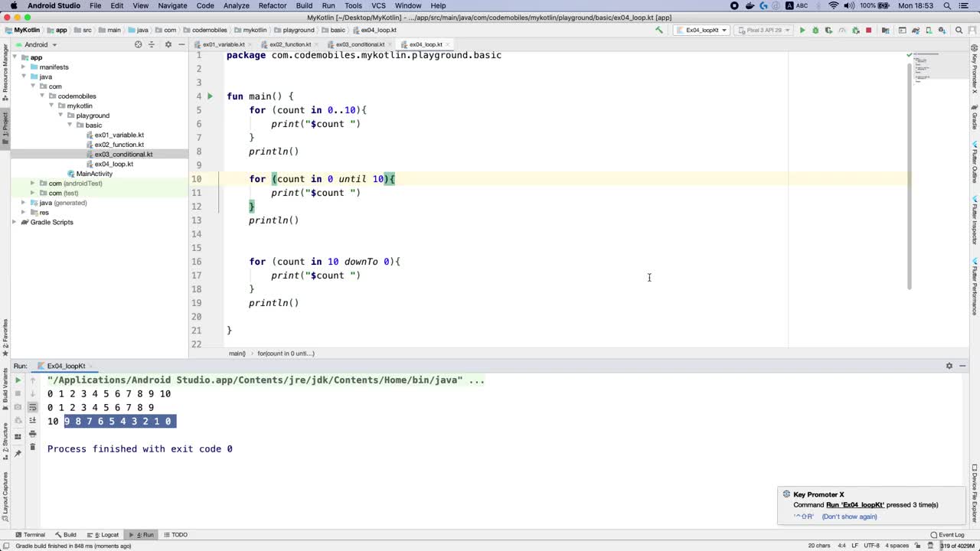Open the Build menu
Screen dimensions: 980x551
point(304,5)
